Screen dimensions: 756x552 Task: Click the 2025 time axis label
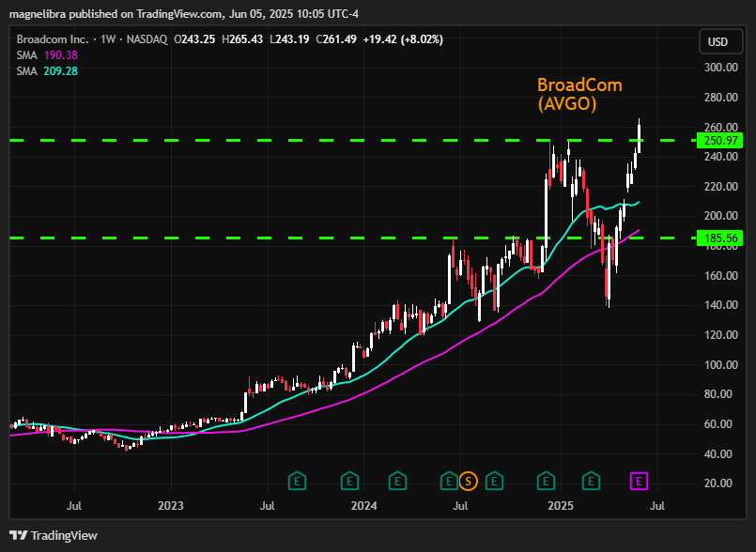pos(561,506)
